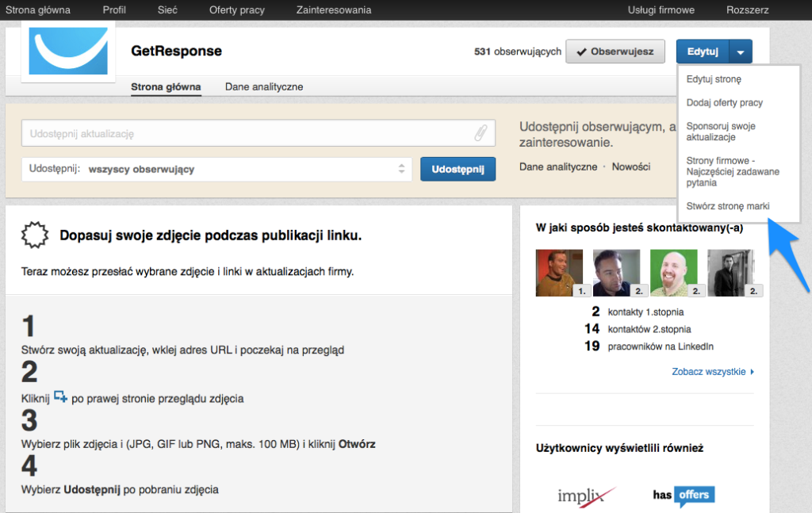812x513 pixels.
Task: Click '14 kontaktów 2.stopnia' count
Action: click(x=638, y=329)
